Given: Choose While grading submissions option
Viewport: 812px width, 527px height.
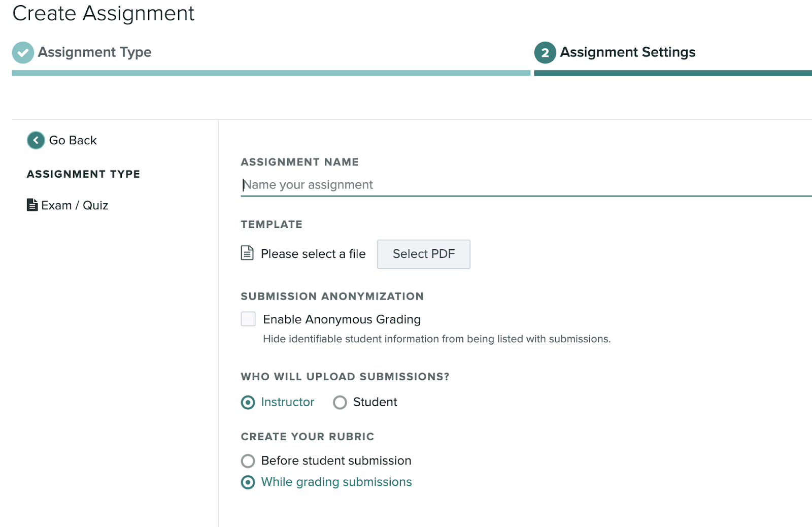Looking at the screenshot, I should (x=248, y=482).
